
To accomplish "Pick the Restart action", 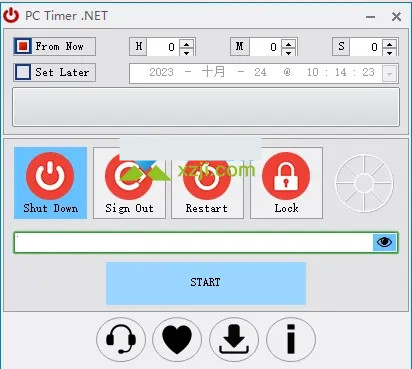I will [207, 183].
